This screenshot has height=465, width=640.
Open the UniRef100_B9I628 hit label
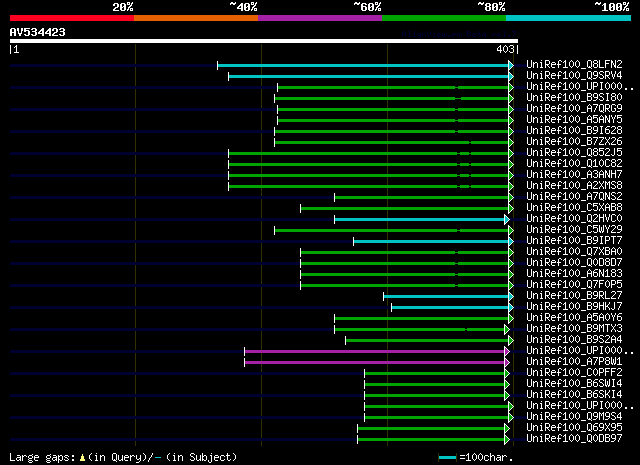[x=574, y=131]
